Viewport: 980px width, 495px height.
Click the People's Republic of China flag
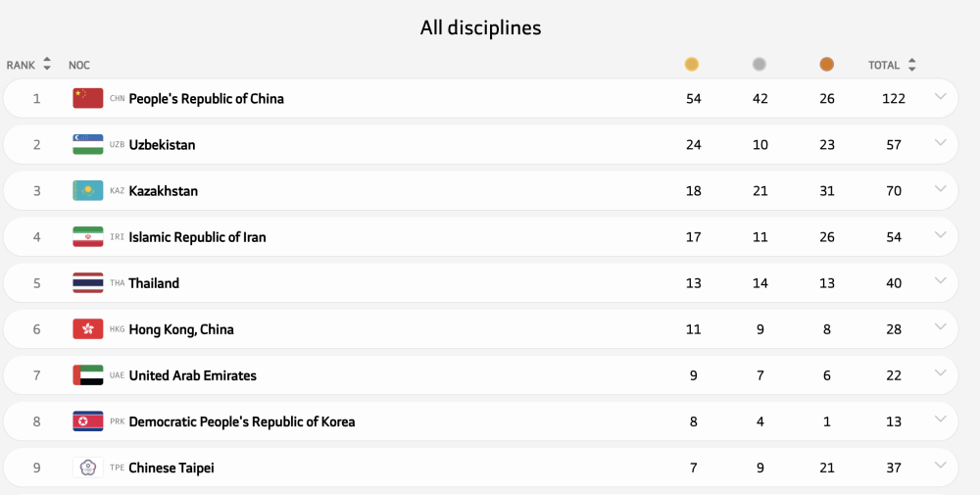pos(88,98)
